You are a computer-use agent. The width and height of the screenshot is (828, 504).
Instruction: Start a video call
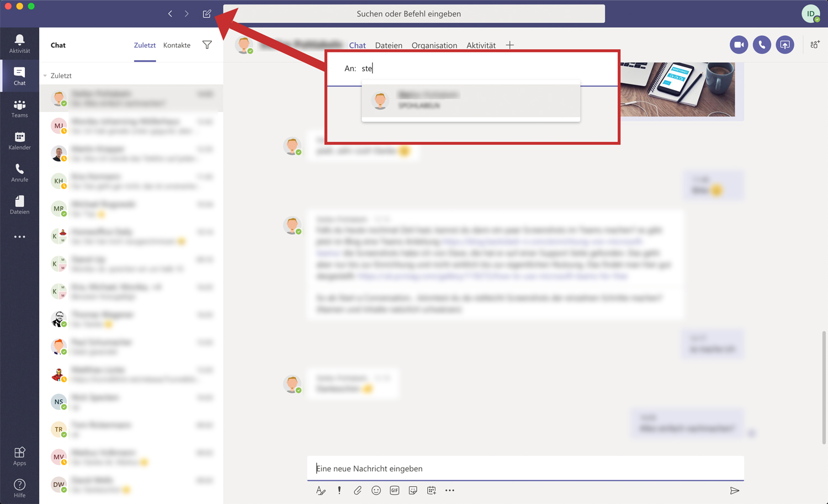[739, 45]
